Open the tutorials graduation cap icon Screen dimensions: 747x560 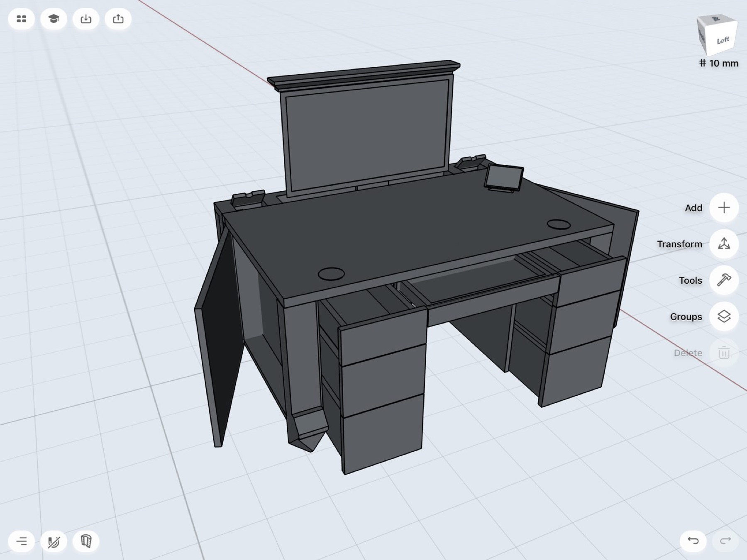[x=54, y=19]
